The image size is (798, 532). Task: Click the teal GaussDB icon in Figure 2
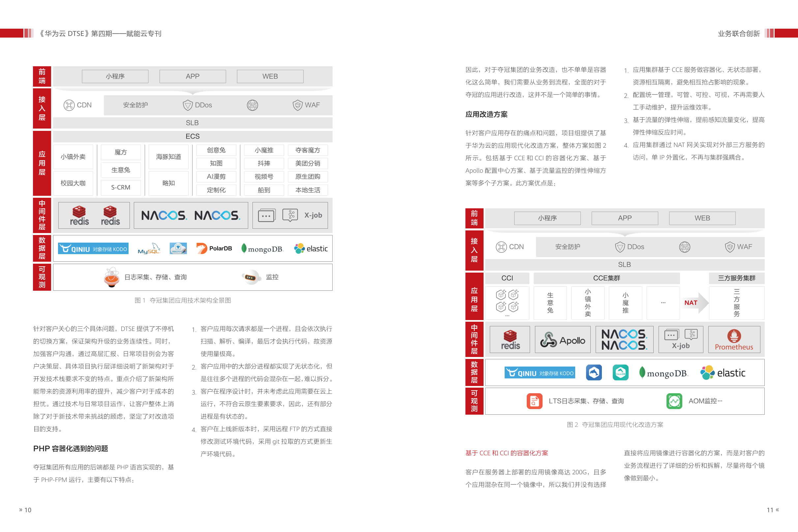[x=621, y=372]
